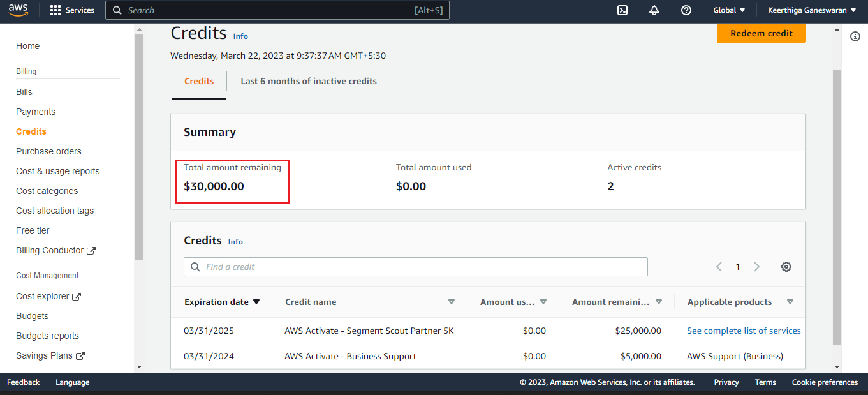
Task: Open Keerthiga Ganeswaran account menu
Action: tap(812, 10)
